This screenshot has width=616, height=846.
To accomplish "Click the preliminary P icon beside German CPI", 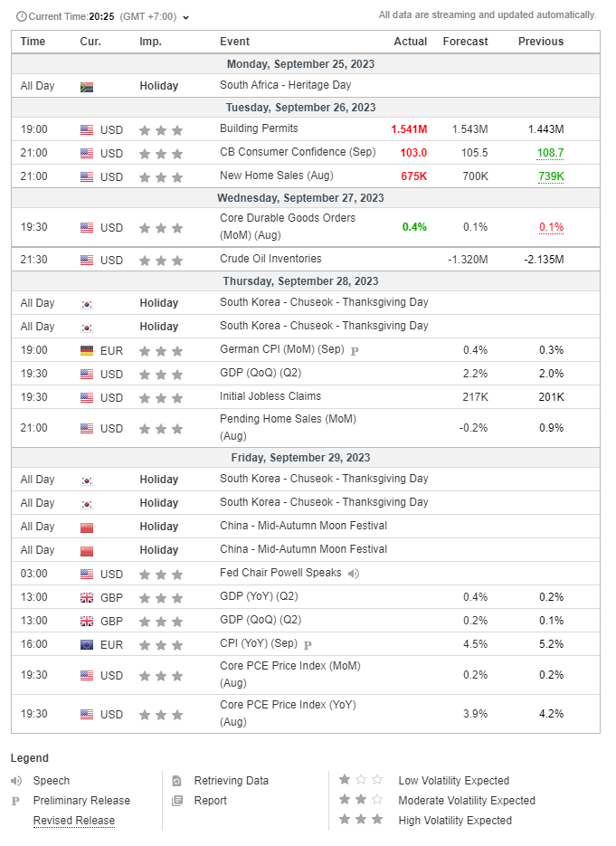I will click(355, 351).
